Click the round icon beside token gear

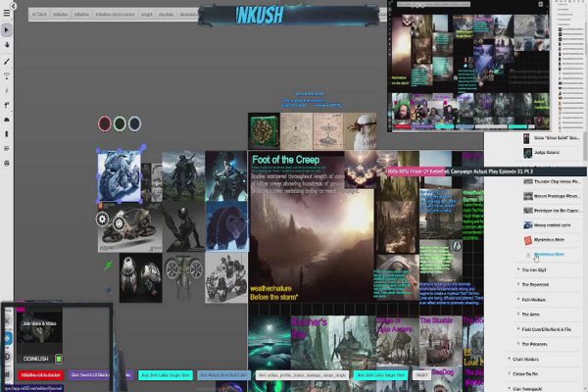[119, 223]
